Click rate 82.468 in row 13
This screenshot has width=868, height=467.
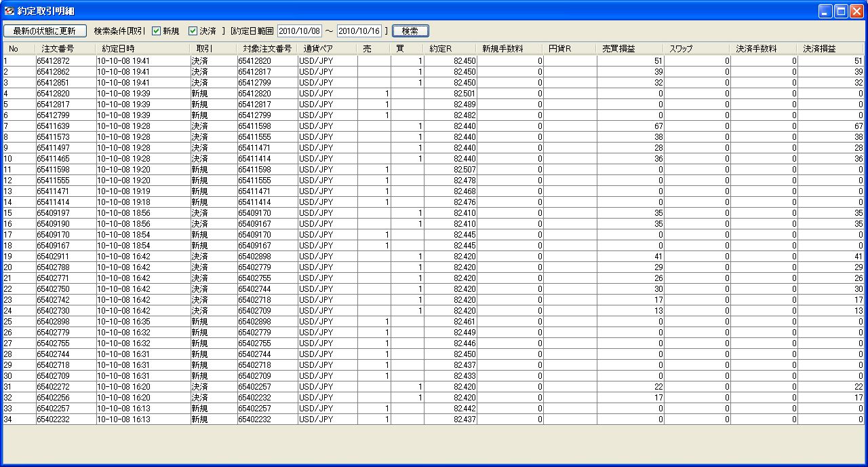[x=450, y=191]
